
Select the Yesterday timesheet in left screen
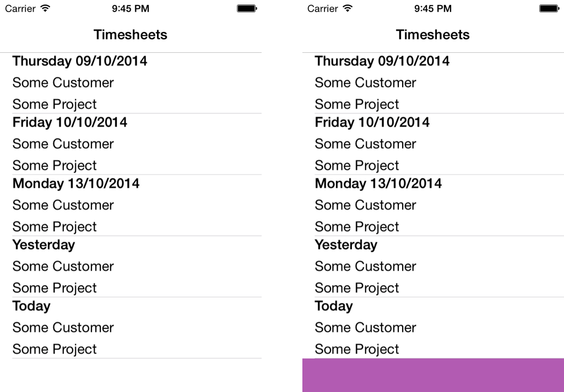point(131,266)
